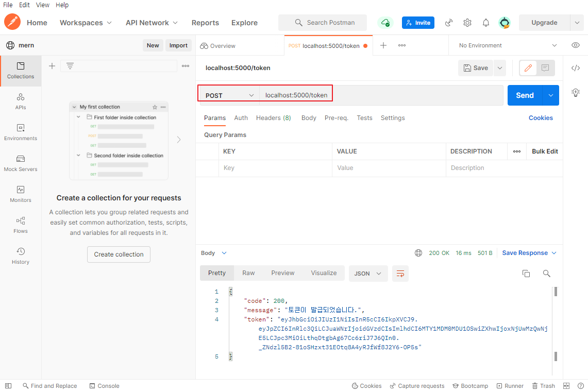
Task: Change the POST method dropdown
Action: tap(229, 95)
